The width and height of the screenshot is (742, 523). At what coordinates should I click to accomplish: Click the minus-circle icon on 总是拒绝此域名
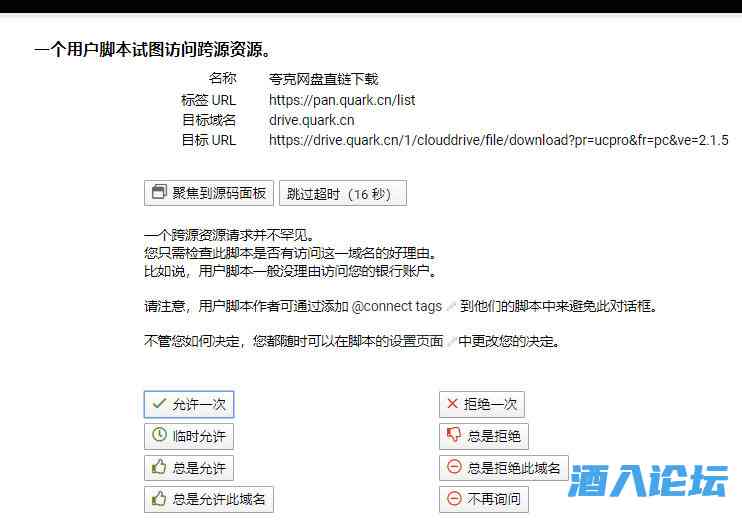[x=454, y=467]
